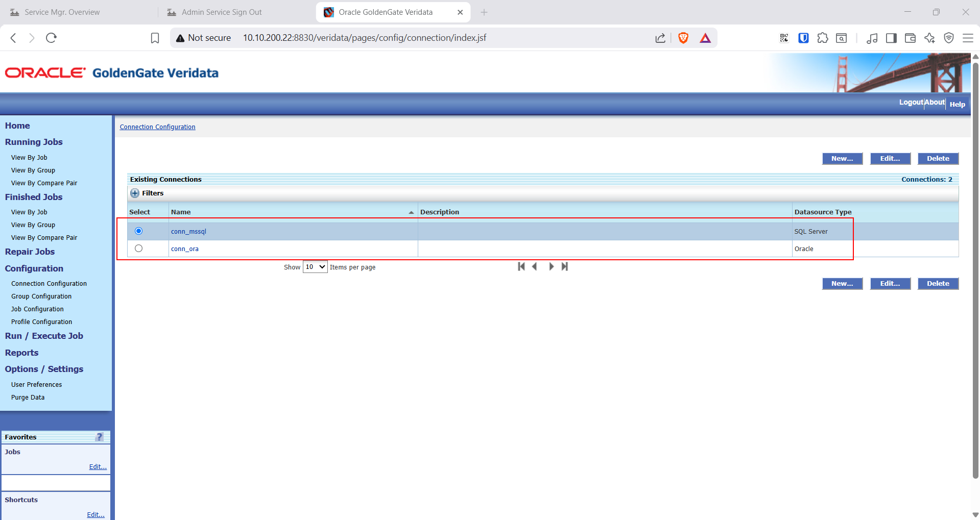Open the Brave Wallet icon
The image size is (980, 520).
point(910,38)
